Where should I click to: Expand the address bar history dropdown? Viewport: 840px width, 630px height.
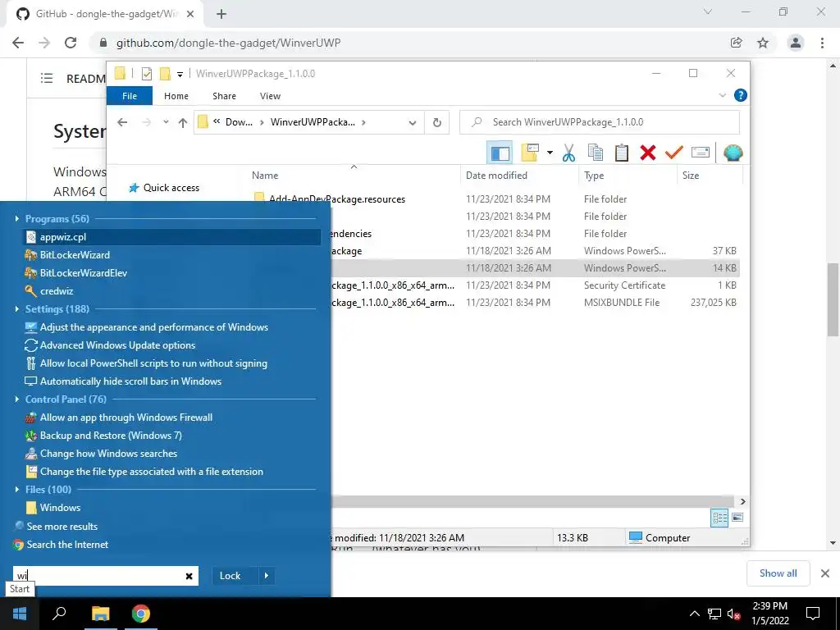(413, 123)
